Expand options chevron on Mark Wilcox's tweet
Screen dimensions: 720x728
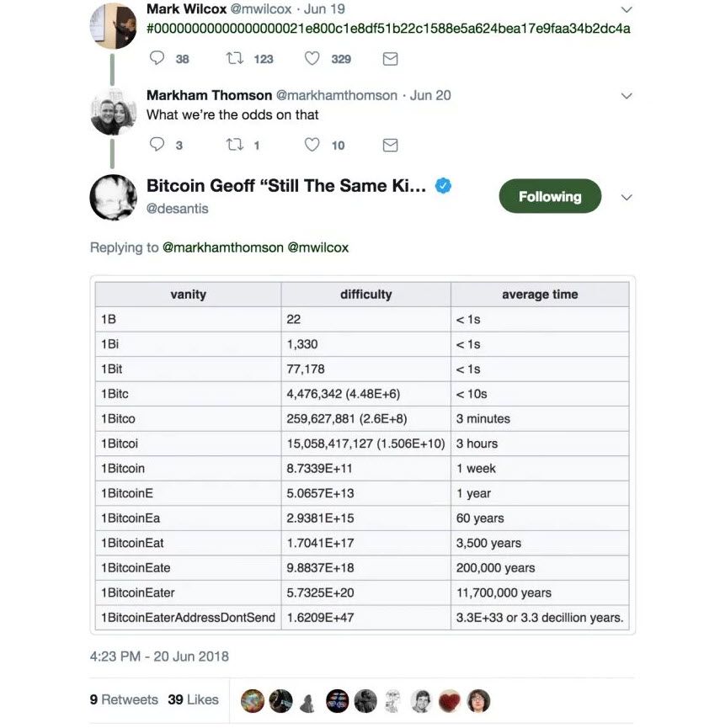pos(626,10)
